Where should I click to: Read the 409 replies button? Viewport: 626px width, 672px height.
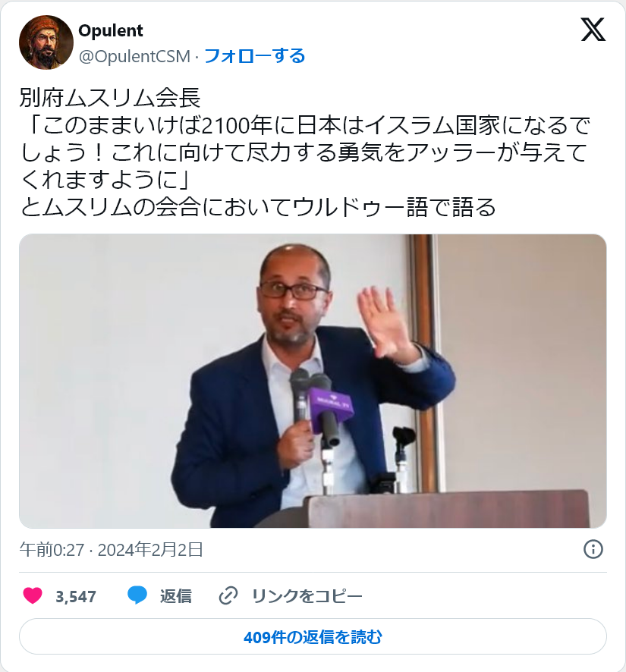[x=313, y=637]
